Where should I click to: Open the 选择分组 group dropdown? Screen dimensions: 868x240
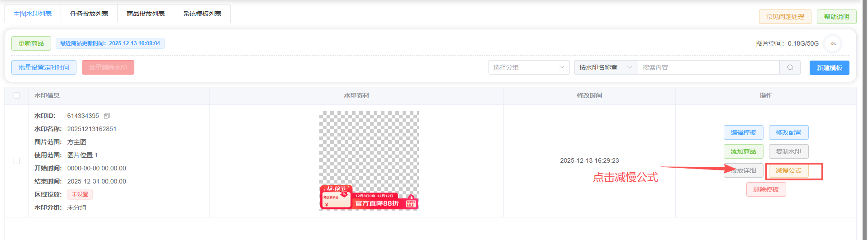(528, 67)
